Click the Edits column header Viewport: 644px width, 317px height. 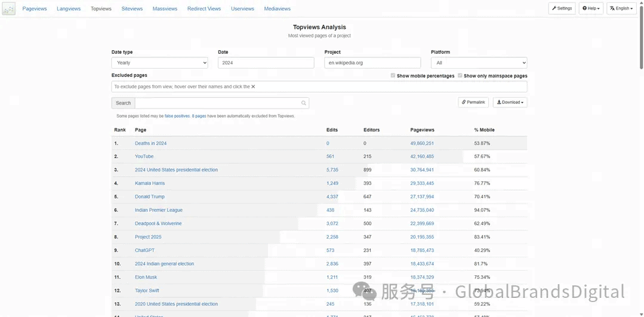coord(332,130)
